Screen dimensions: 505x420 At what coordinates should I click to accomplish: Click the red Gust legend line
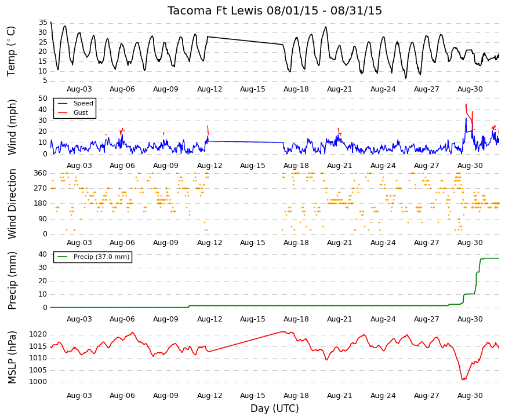(x=63, y=112)
